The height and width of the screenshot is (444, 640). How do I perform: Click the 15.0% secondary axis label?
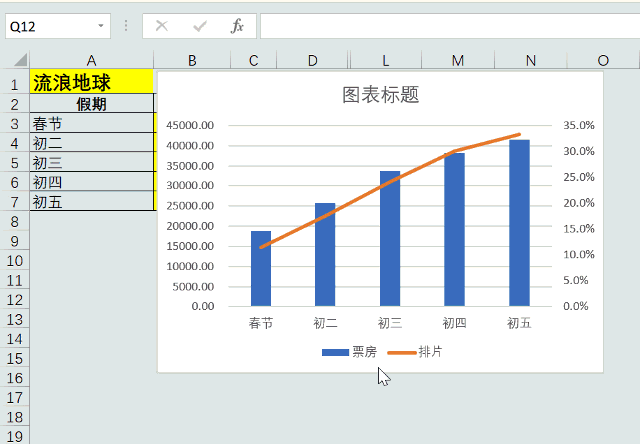point(579,229)
